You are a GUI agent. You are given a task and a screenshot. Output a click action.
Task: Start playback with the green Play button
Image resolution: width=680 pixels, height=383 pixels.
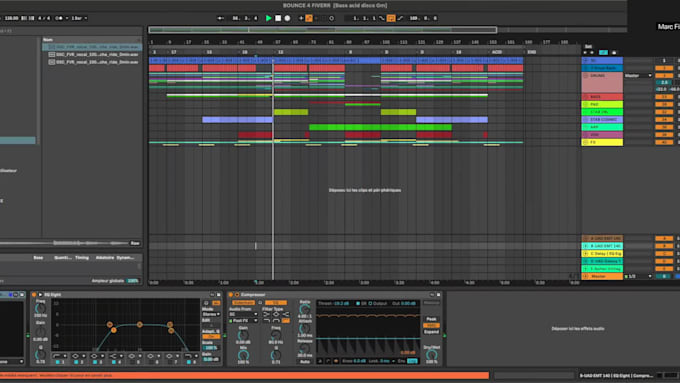268,18
